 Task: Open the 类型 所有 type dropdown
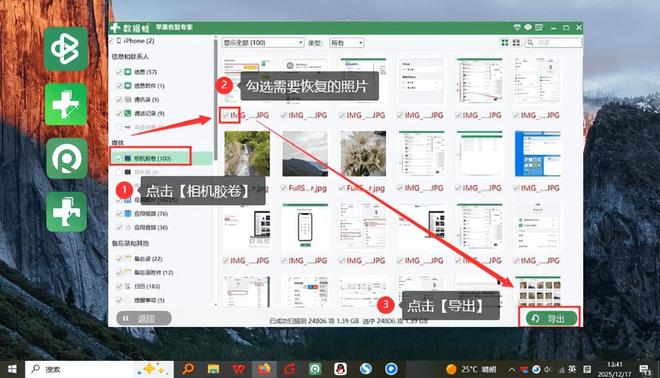(346, 43)
